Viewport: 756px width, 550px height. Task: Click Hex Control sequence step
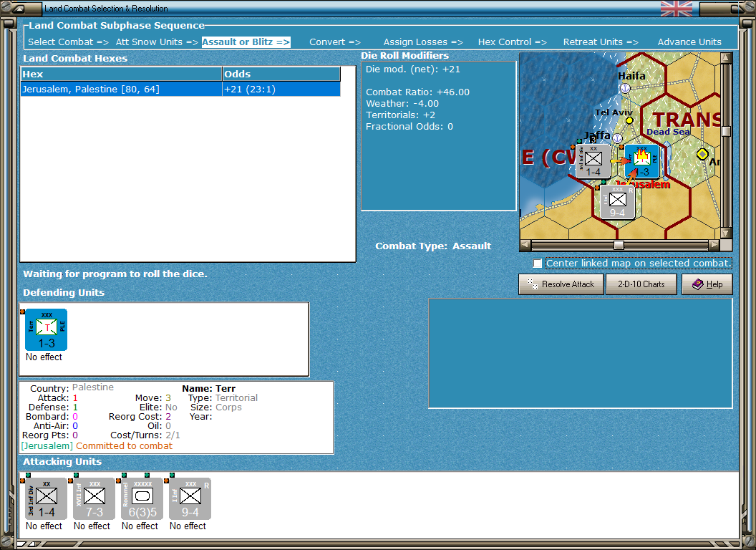(x=512, y=42)
